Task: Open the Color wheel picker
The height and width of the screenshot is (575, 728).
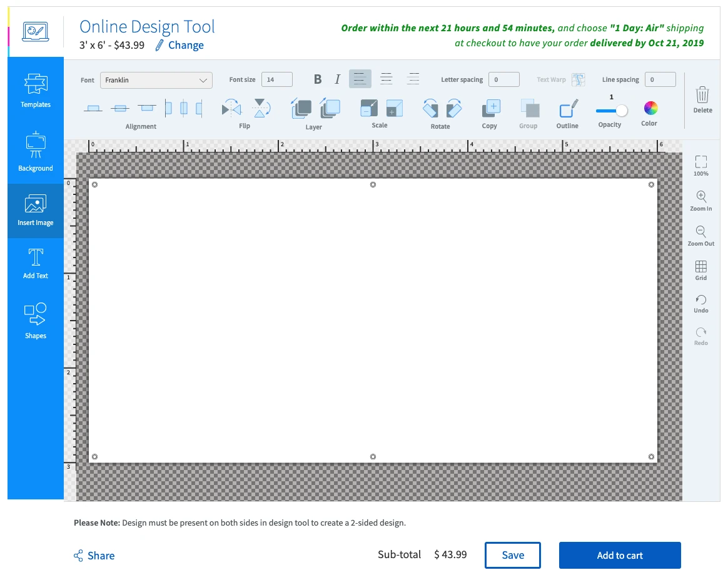Action: [x=650, y=108]
